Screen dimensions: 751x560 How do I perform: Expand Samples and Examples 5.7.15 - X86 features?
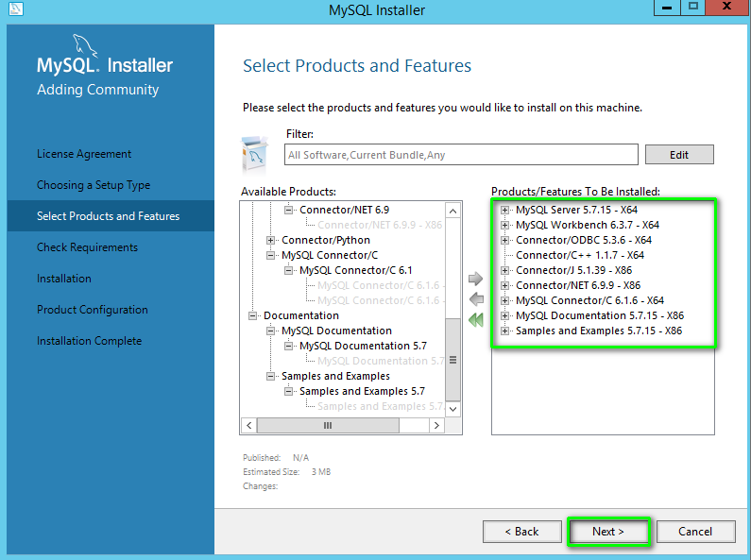(504, 331)
